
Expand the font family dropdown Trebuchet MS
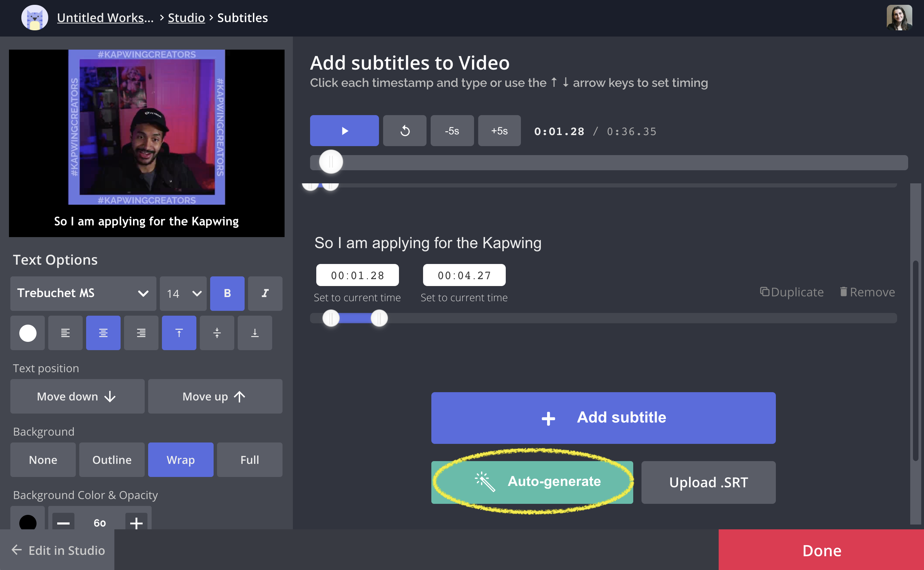coord(82,293)
